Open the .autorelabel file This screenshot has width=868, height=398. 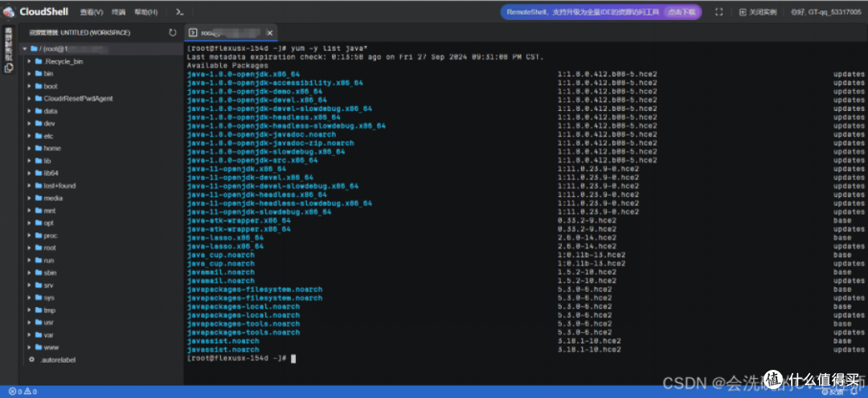pos(58,359)
